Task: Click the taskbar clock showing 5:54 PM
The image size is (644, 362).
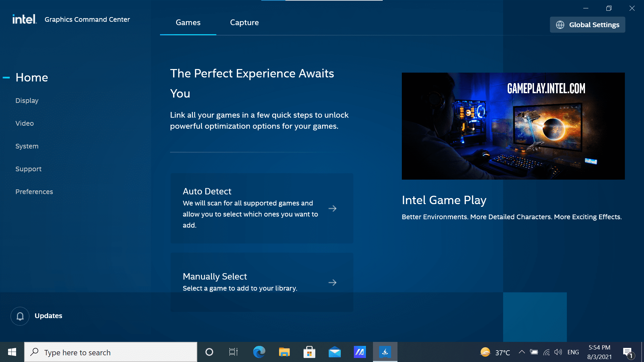Action: 599,352
